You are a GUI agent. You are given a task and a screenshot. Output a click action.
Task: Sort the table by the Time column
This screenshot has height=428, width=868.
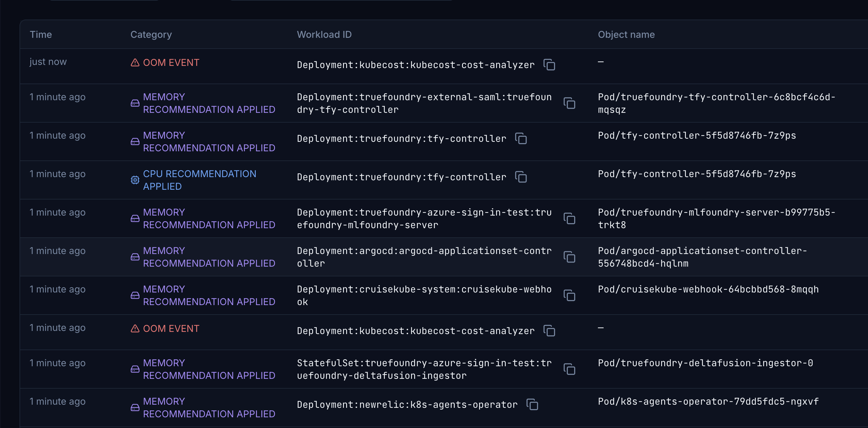click(41, 34)
